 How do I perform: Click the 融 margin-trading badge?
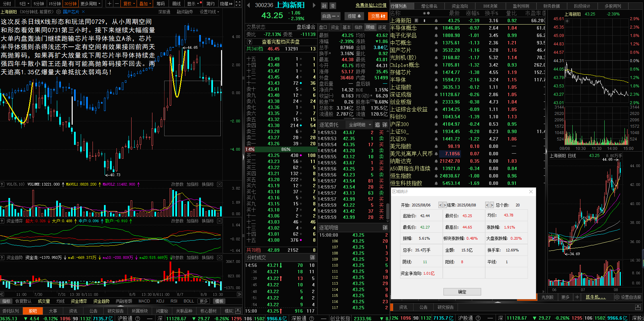click(x=324, y=6)
